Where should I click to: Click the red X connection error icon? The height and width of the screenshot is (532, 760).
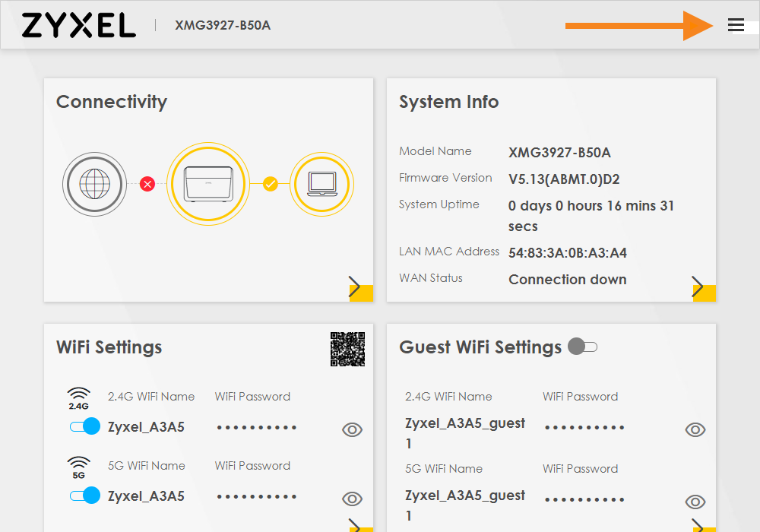pyautogui.click(x=147, y=184)
